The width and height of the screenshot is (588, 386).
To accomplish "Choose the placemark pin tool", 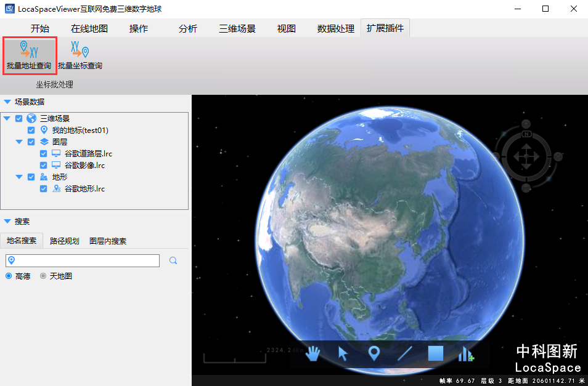I will tap(374, 353).
